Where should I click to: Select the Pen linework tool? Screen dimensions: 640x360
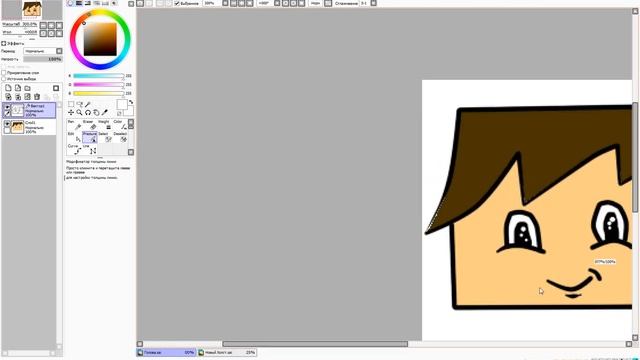click(x=74, y=124)
